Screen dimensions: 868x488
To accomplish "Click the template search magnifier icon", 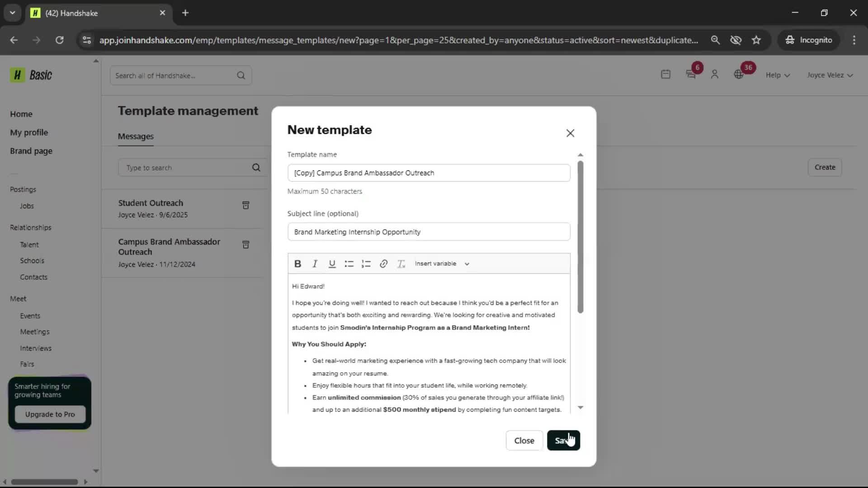I will (256, 168).
